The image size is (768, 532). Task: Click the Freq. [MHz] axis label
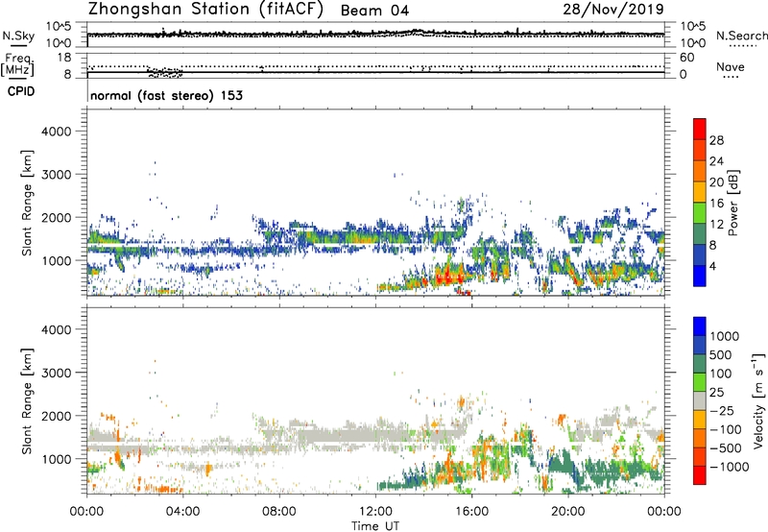click(17, 64)
